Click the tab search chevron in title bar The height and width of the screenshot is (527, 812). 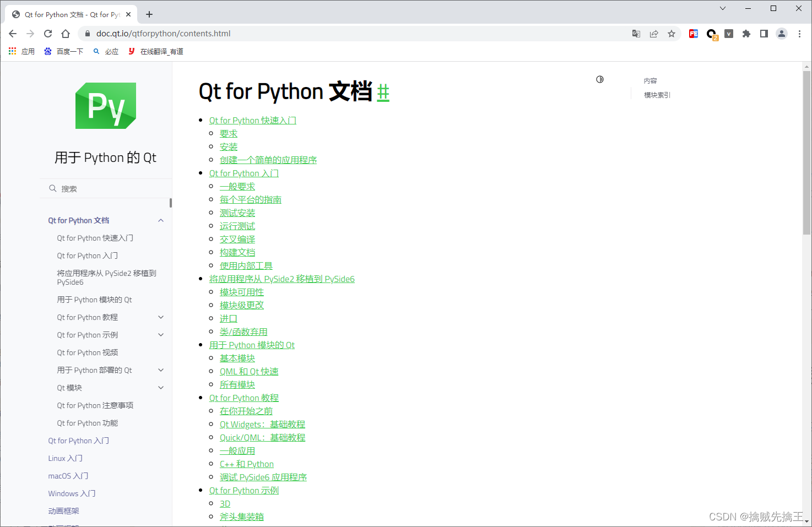click(723, 8)
